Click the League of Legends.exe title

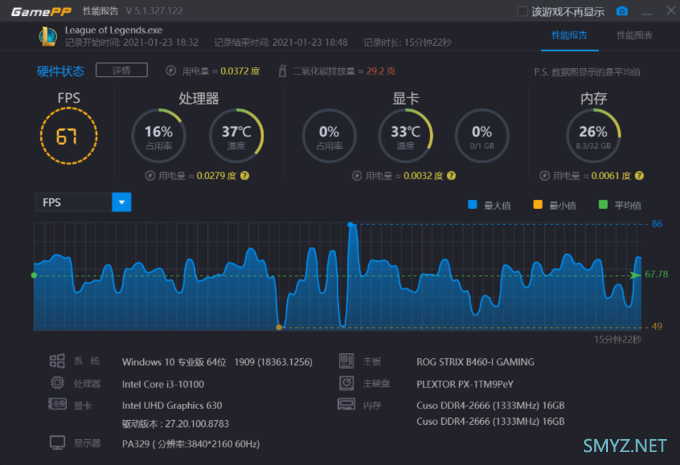point(114,30)
